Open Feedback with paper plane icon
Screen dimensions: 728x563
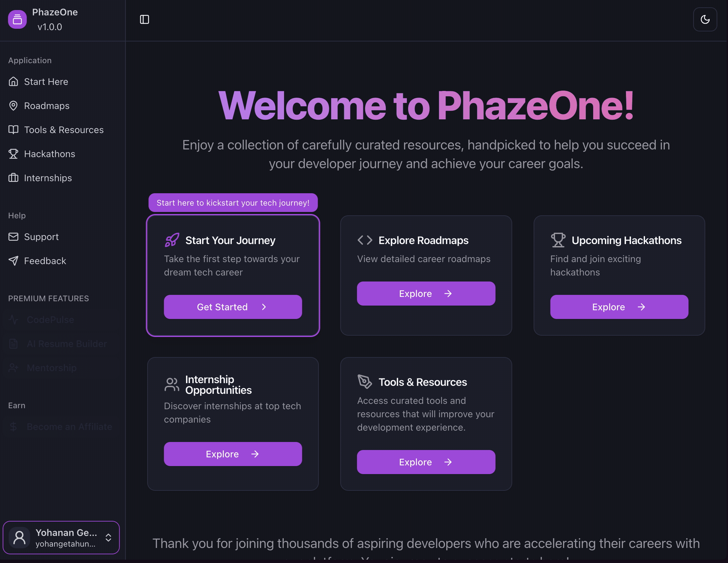tap(45, 261)
